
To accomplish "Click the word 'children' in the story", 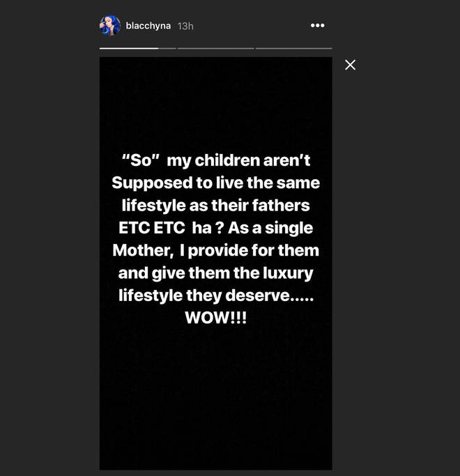I will click(x=227, y=160).
